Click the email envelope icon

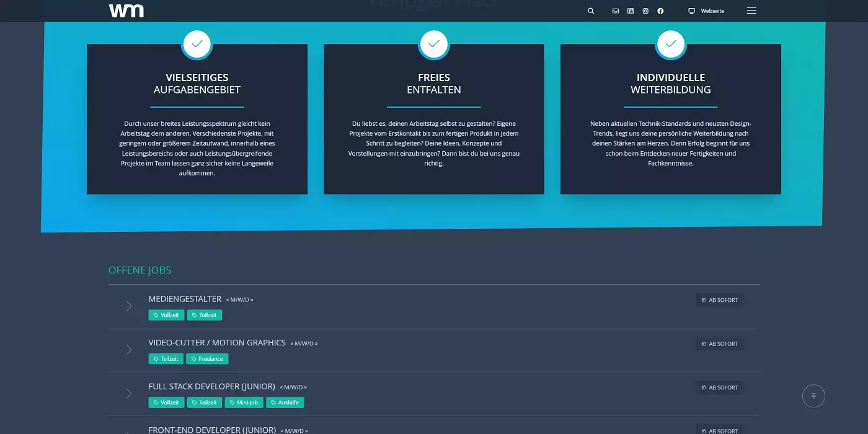[616, 11]
